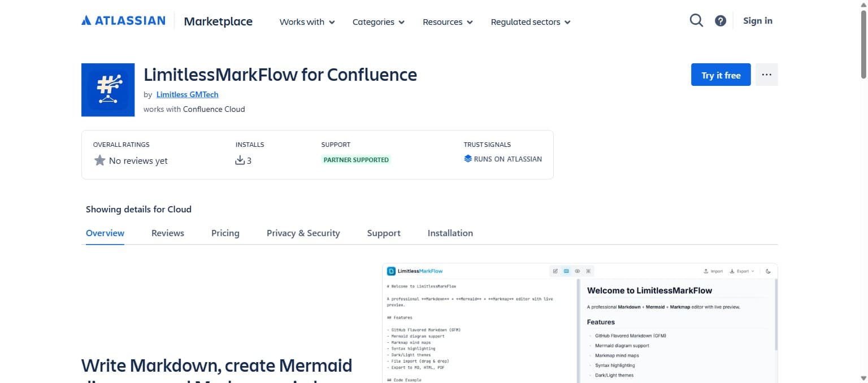Toggle dark mode with the moon icon
868x383 pixels.
point(768,271)
